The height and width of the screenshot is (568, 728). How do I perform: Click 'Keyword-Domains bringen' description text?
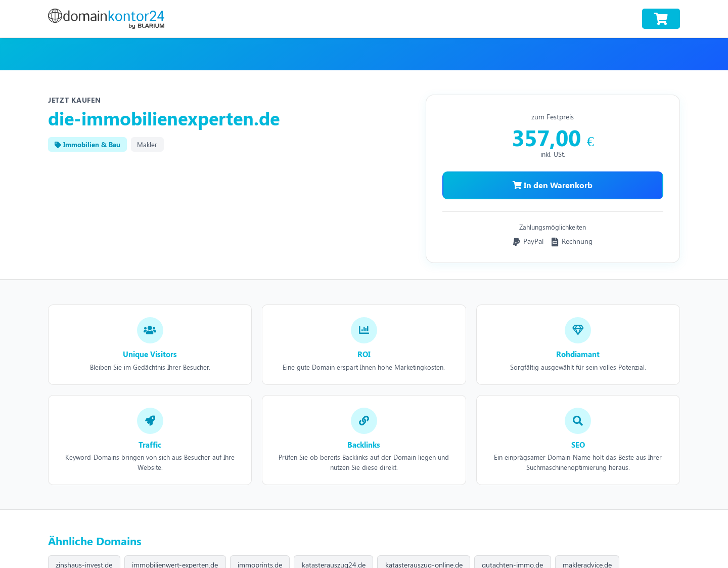pyautogui.click(x=150, y=462)
